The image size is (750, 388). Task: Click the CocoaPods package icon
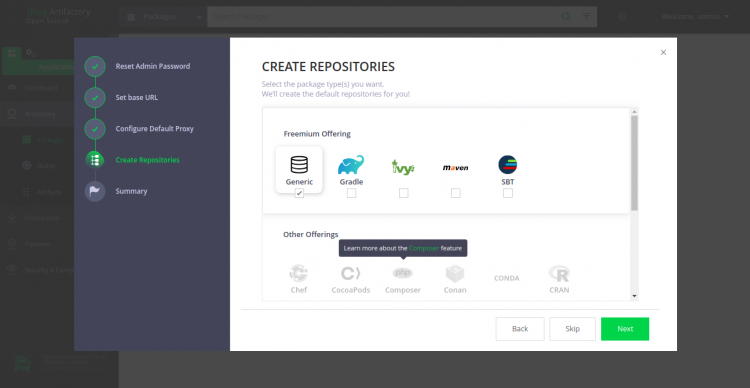(351, 274)
